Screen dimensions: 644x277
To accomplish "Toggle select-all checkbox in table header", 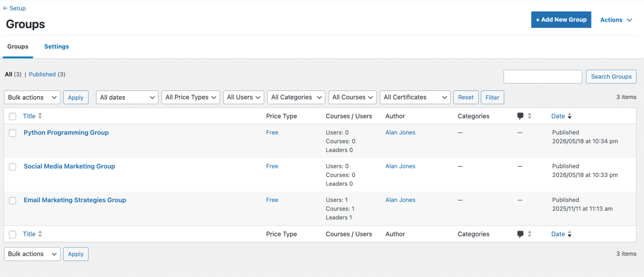I will coord(12,117).
